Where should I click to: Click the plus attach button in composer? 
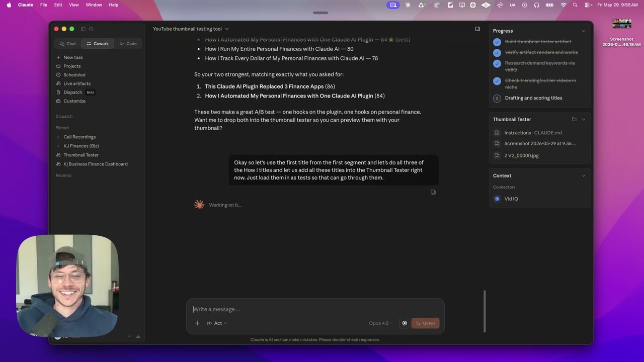197,323
